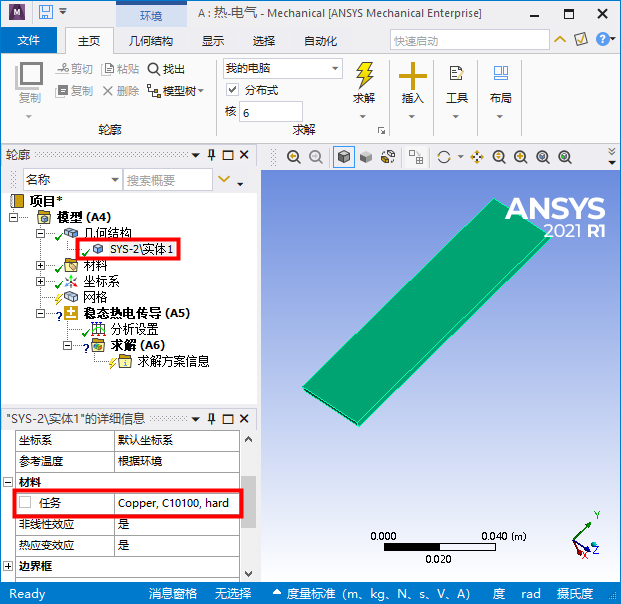Screen dimensions: 621x604
Task: Open the 模型树 dropdown
Action: pyautogui.click(x=175, y=91)
